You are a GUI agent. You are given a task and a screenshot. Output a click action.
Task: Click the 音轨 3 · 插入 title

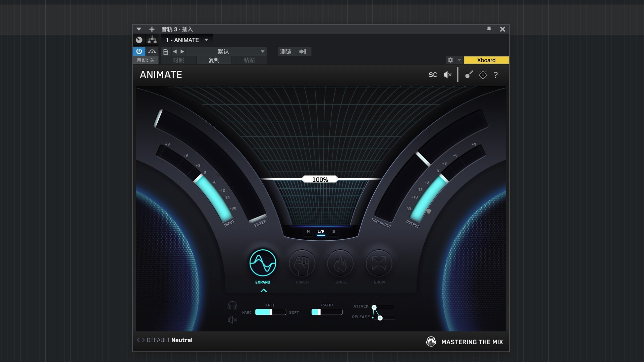(x=177, y=29)
